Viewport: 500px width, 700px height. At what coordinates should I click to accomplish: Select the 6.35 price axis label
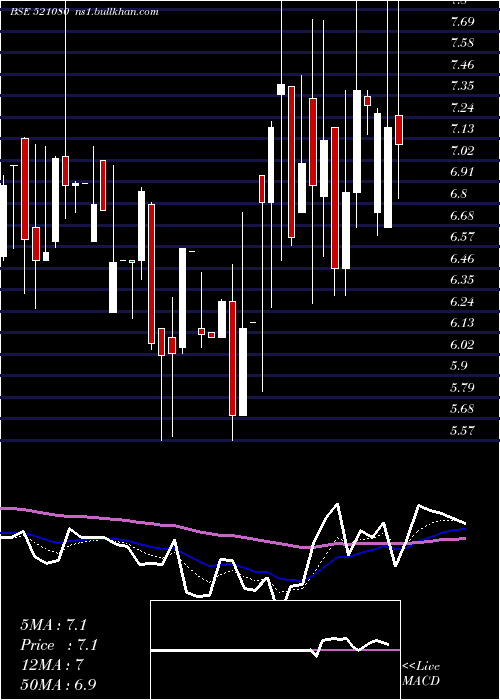click(x=462, y=280)
